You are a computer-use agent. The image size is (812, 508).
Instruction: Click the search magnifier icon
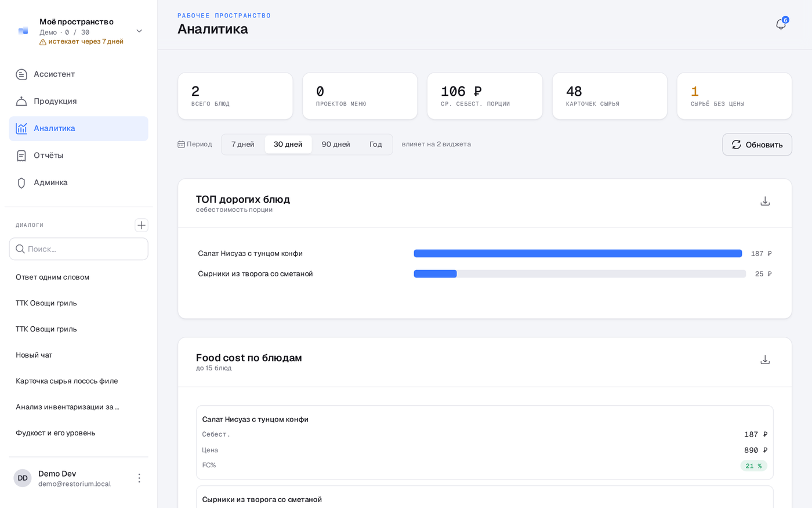click(20, 249)
